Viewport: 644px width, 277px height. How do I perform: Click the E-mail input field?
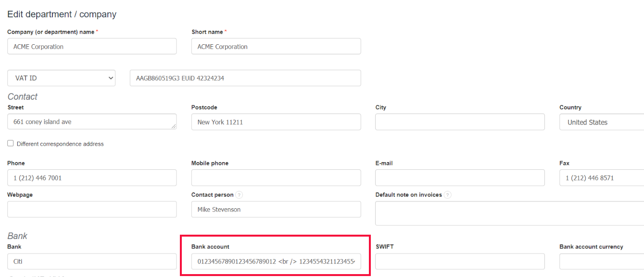[460, 178]
